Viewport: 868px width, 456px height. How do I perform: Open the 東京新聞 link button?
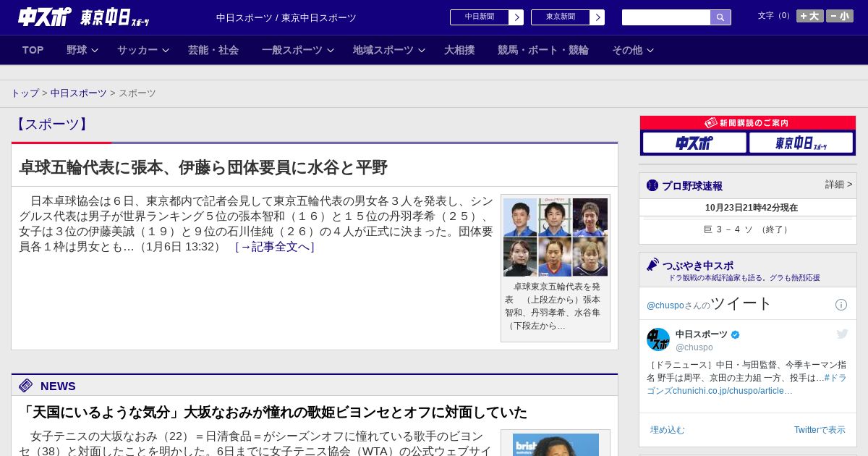(561, 17)
